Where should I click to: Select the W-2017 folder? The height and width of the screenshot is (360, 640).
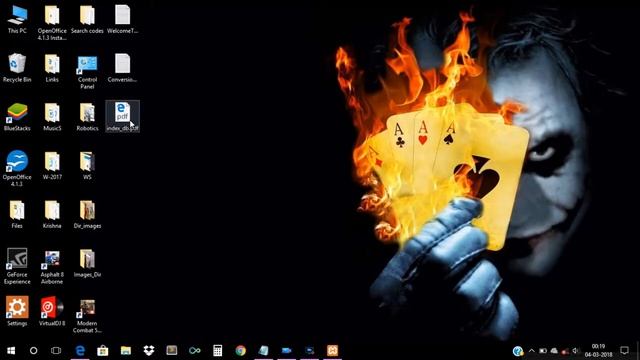(52, 166)
